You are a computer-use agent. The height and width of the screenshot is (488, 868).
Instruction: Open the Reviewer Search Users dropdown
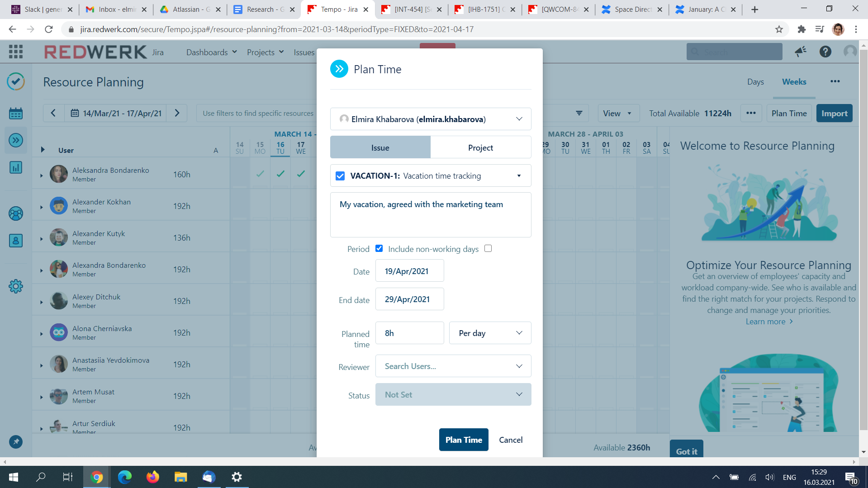pyautogui.click(x=453, y=366)
